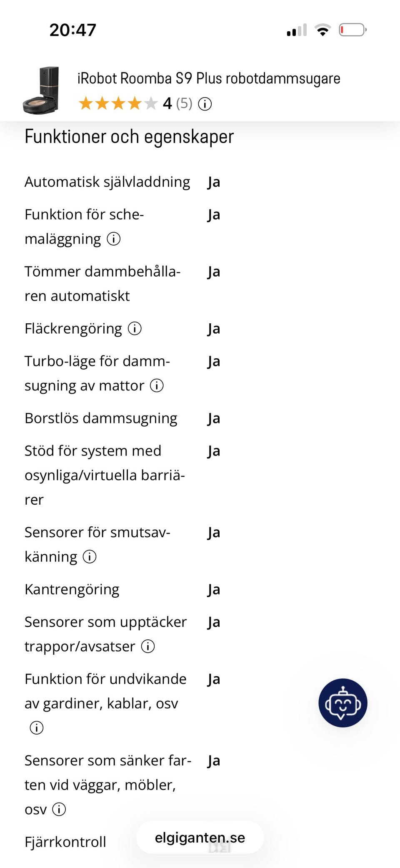The height and width of the screenshot is (868, 400).
Task: Tap info icon next to rating count
Action: click(205, 104)
